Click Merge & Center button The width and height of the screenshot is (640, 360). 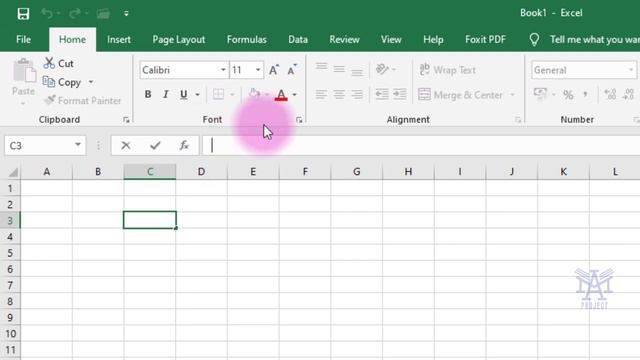(x=460, y=95)
